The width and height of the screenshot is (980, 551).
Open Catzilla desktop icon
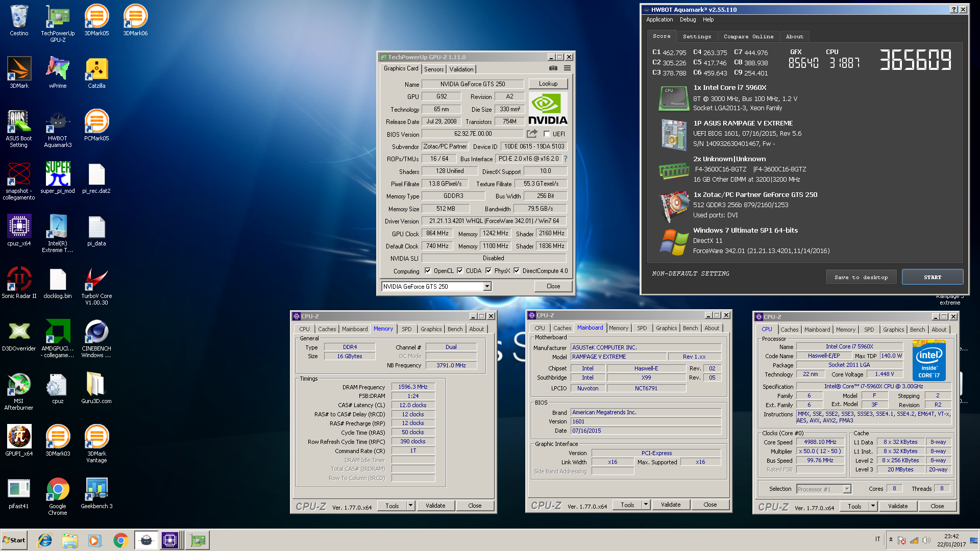pos(96,73)
